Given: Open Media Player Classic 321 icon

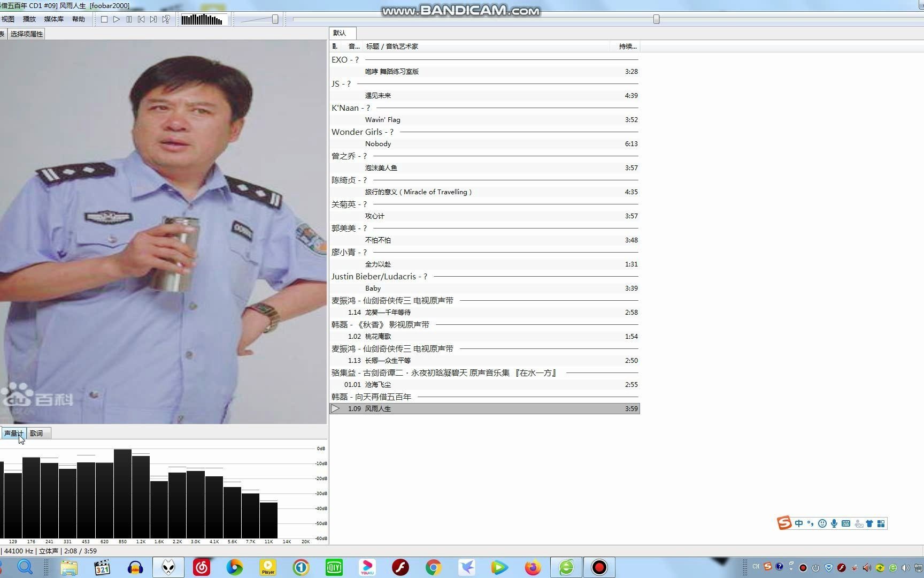Looking at the screenshot, I should click(102, 567).
